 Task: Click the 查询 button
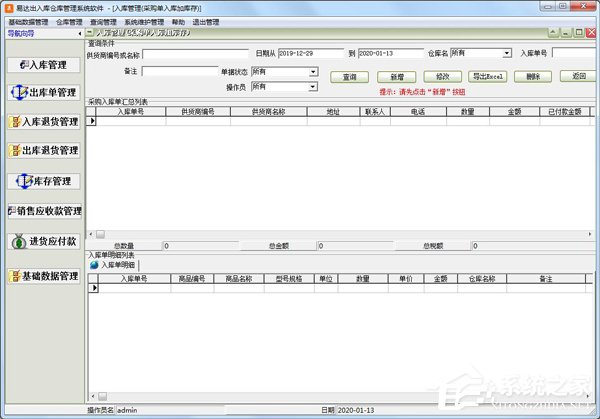coord(349,77)
